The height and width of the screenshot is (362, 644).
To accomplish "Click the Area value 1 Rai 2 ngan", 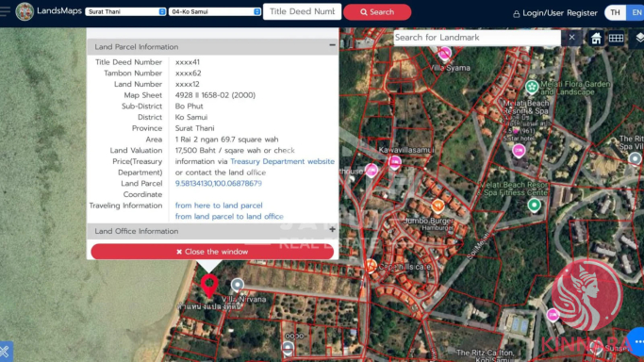I will pos(226,140).
